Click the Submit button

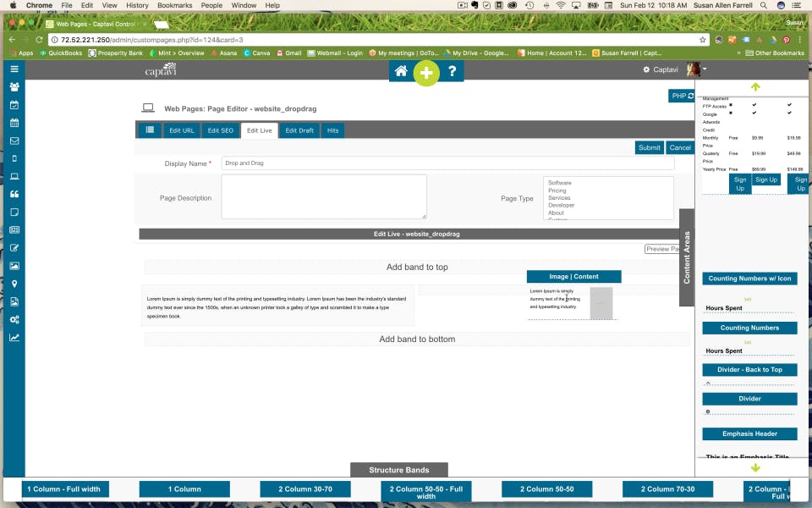650,147
